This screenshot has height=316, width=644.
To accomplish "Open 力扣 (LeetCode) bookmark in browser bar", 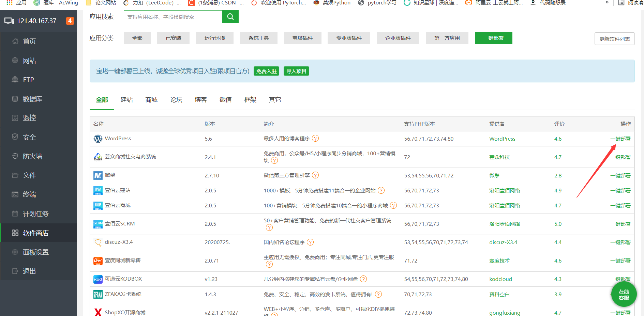I will click(152, 3).
